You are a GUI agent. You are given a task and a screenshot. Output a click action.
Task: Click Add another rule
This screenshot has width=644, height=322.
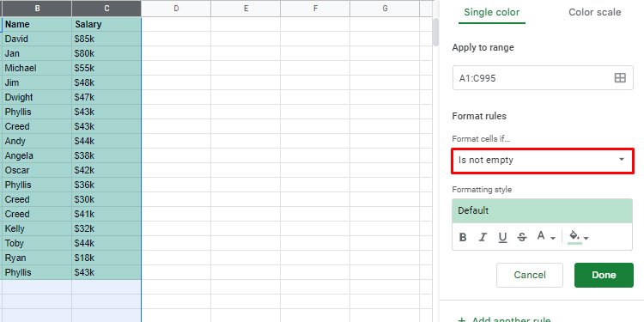click(504, 319)
